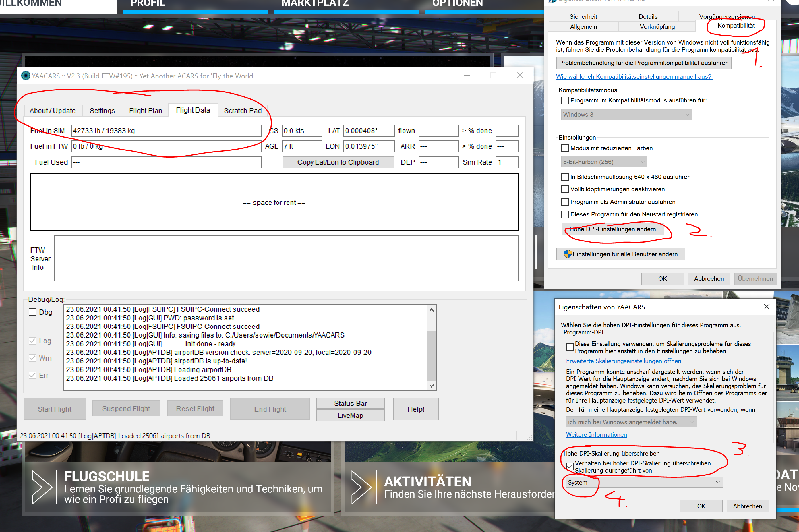Click the debug log scrollbar up arrow

point(431,310)
